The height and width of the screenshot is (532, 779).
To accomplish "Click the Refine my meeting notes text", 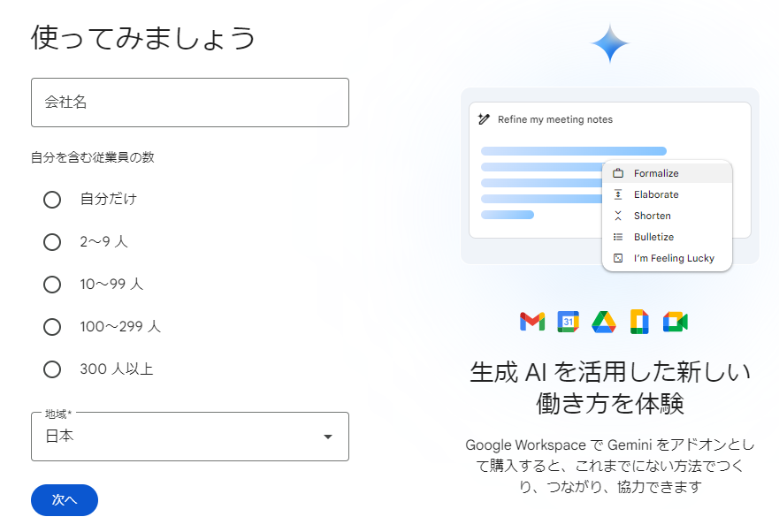I will click(x=555, y=119).
